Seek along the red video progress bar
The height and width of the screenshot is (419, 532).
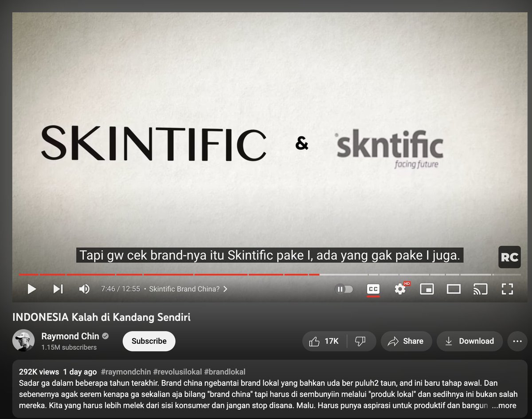tap(168, 274)
